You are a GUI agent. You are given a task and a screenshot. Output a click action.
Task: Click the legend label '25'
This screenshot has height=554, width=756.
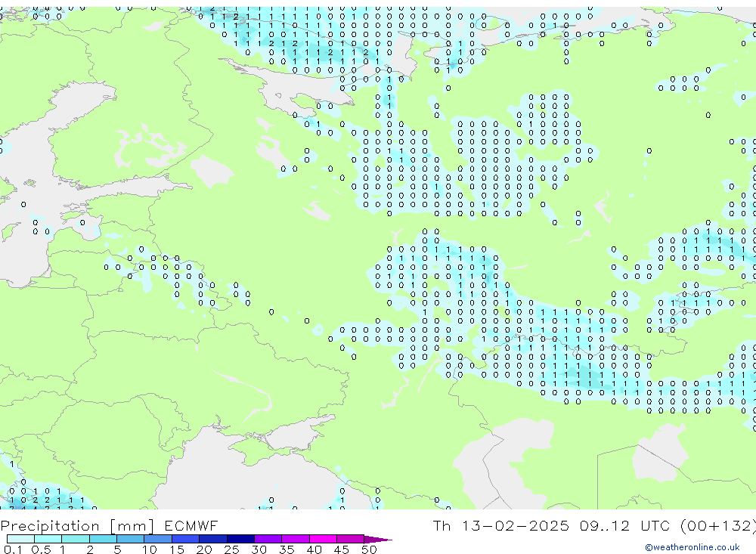coord(231,549)
